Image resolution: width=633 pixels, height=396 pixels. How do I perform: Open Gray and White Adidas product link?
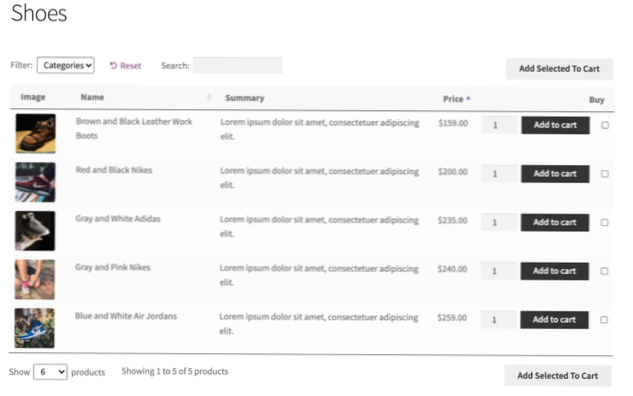pyautogui.click(x=117, y=218)
